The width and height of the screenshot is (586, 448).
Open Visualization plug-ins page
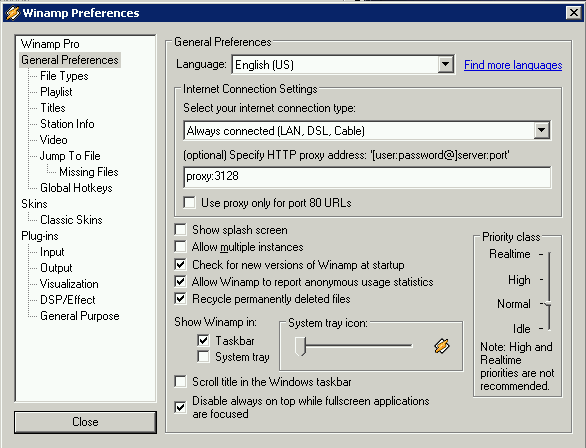click(x=70, y=284)
